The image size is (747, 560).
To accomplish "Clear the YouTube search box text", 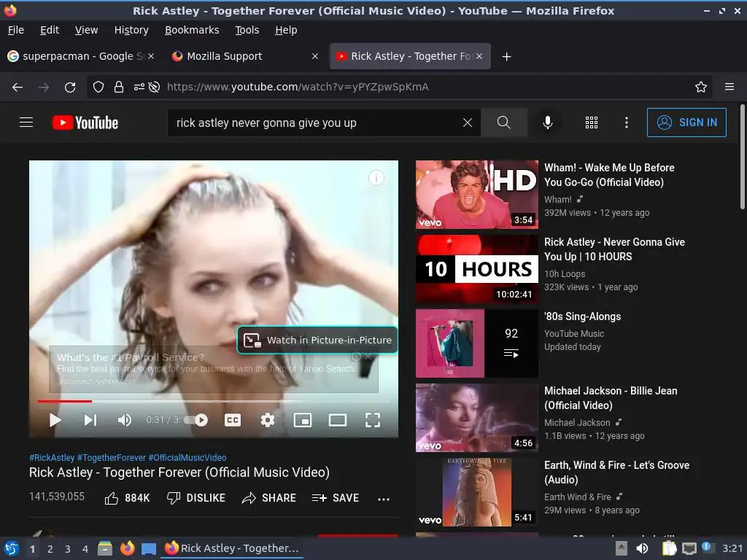I will 468,122.
